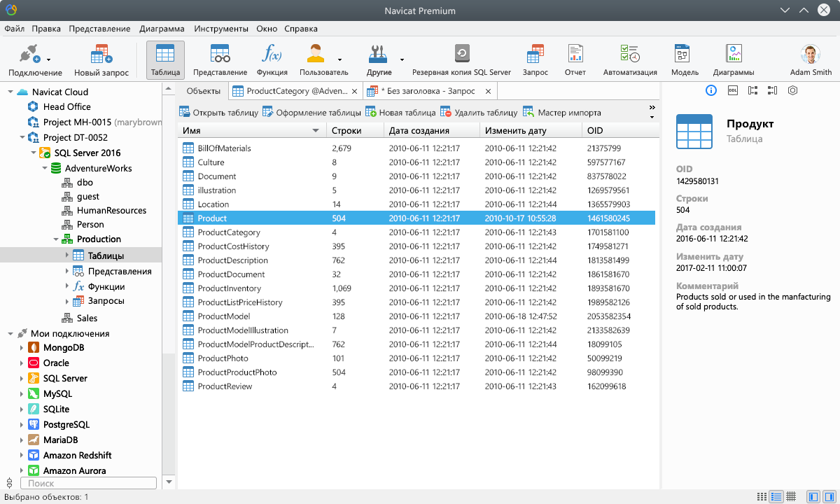Select the Amazon Redshift connection

[78, 455]
